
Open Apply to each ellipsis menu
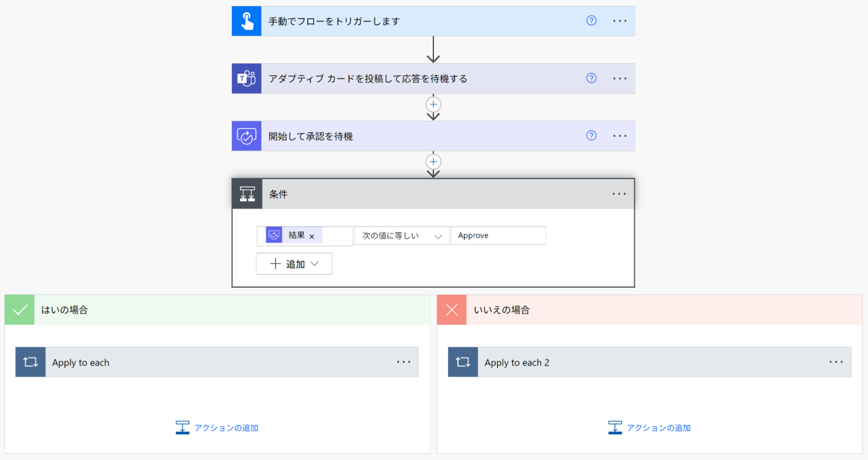coord(403,362)
